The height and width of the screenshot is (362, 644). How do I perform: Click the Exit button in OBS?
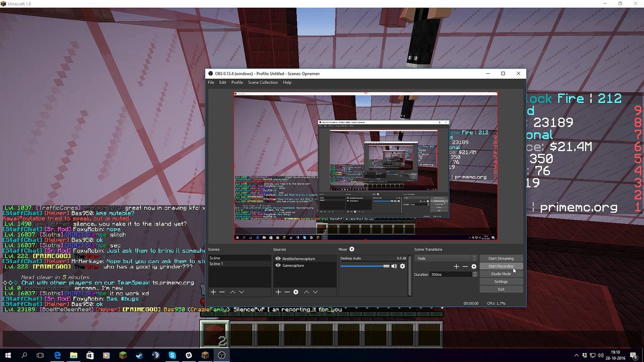click(x=501, y=289)
